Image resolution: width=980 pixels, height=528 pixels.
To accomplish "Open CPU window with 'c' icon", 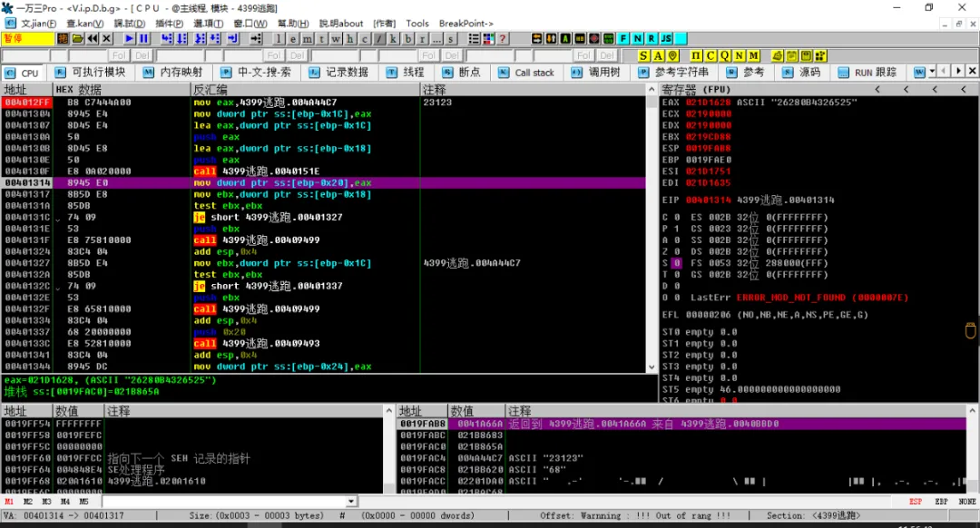I will (365, 39).
